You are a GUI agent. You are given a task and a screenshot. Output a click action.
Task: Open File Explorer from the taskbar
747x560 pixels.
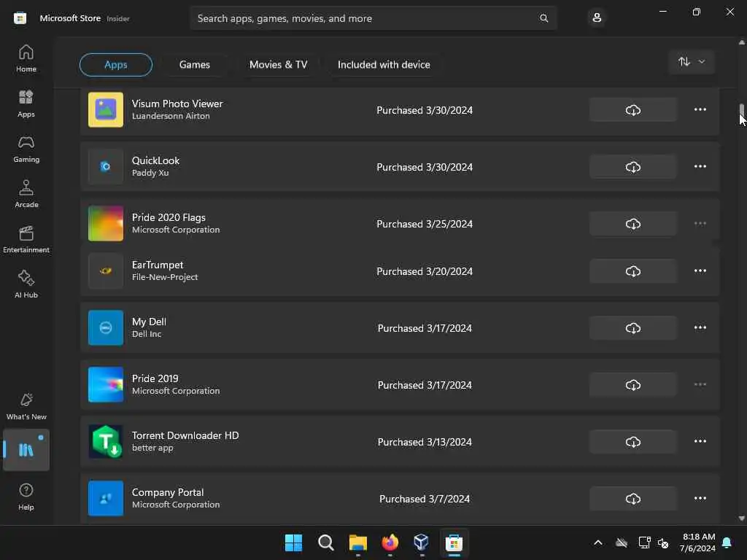pos(357,542)
